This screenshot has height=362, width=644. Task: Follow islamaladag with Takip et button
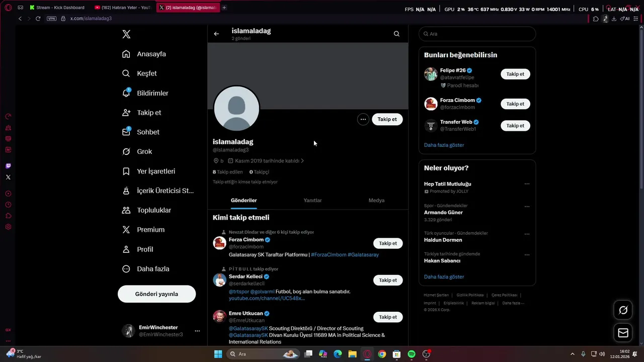coord(387,119)
